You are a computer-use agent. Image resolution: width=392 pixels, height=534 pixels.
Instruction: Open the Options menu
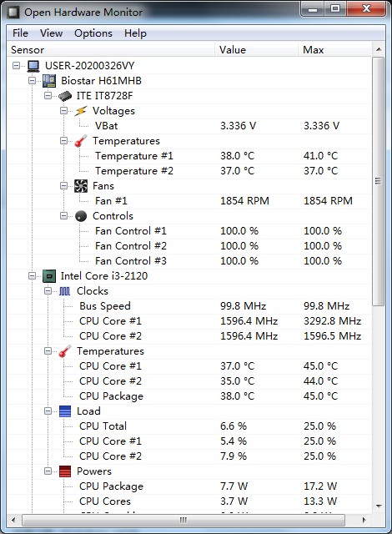click(x=93, y=33)
